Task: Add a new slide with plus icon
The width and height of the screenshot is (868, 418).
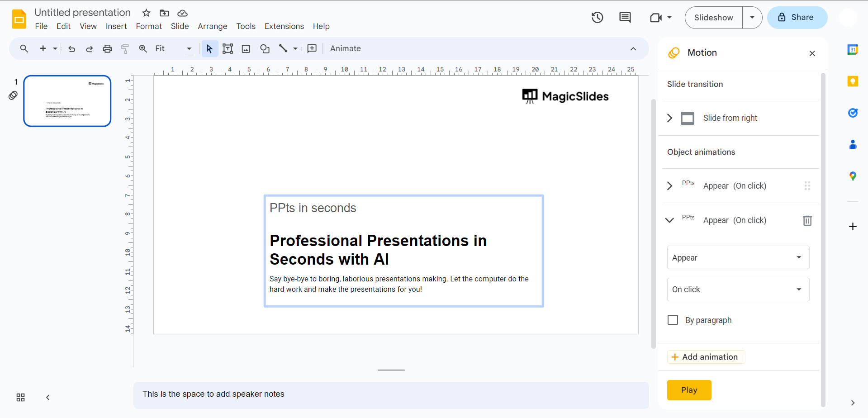Action: pyautogui.click(x=43, y=48)
